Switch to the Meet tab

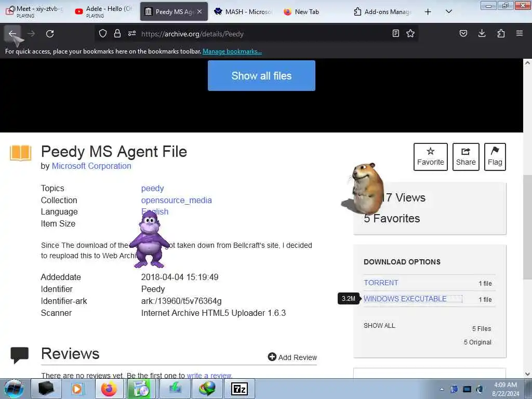pos(35,11)
